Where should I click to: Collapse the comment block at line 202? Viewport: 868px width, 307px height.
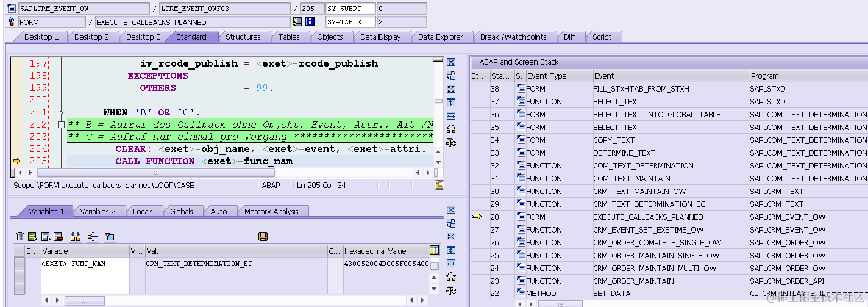pos(61,125)
